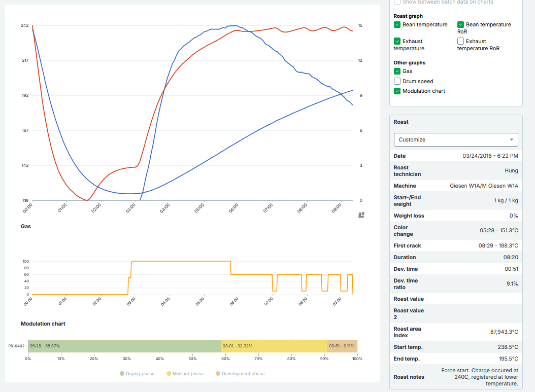Click the chart logo icon below the roast graph
Image resolution: width=535 pixels, height=392 pixels.
pyautogui.click(x=361, y=215)
